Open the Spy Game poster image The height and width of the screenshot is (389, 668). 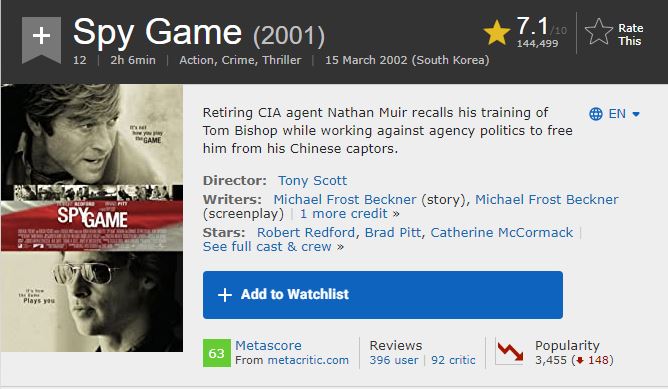pos(92,218)
